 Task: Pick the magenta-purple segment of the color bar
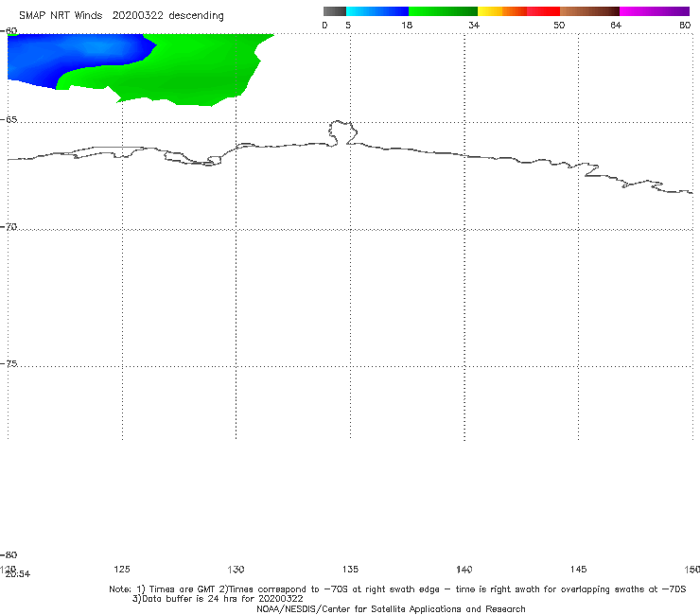655,11
